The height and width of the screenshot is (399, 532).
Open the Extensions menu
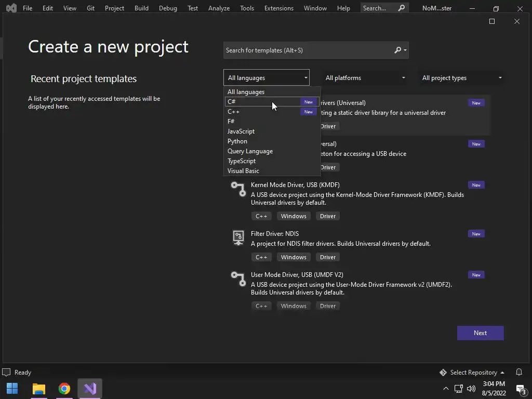[279, 8]
